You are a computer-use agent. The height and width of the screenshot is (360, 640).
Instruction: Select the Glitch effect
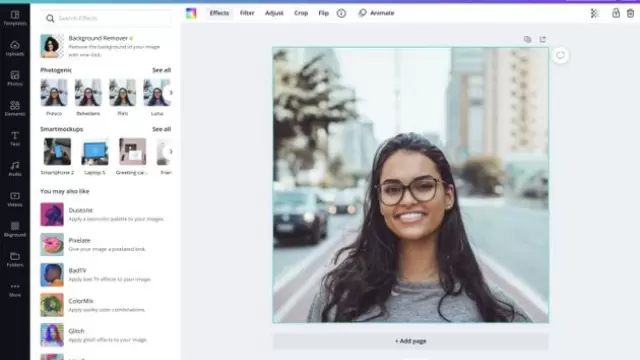pyautogui.click(x=105, y=335)
